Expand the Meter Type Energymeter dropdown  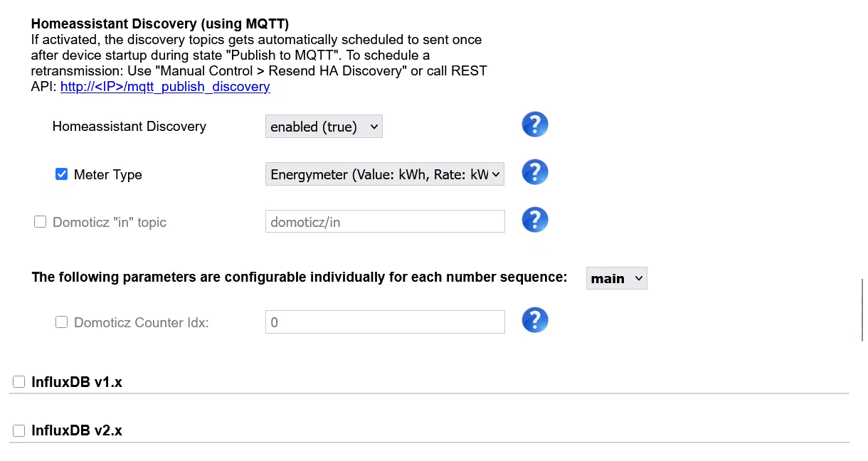click(x=385, y=174)
